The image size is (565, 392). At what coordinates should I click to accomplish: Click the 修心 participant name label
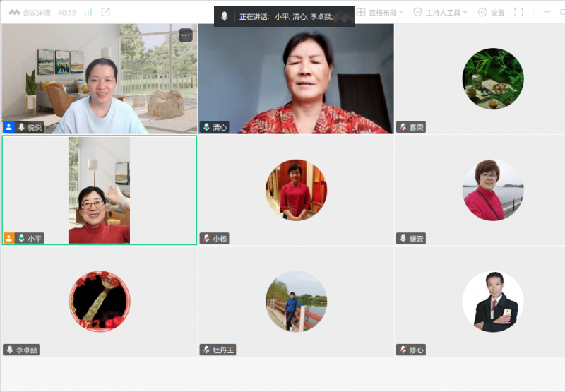[417, 350]
